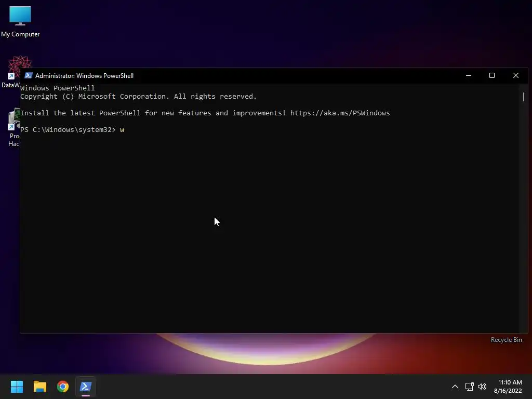Viewport: 532px width, 399px height.
Task: Open the Windows Start menu
Action: [x=17, y=387]
